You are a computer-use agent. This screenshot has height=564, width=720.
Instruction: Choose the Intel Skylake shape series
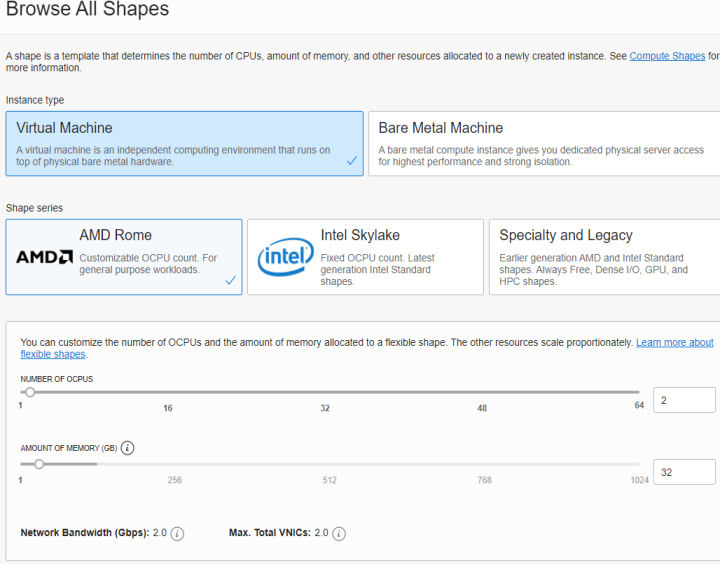pyautogui.click(x=365, y=257)
